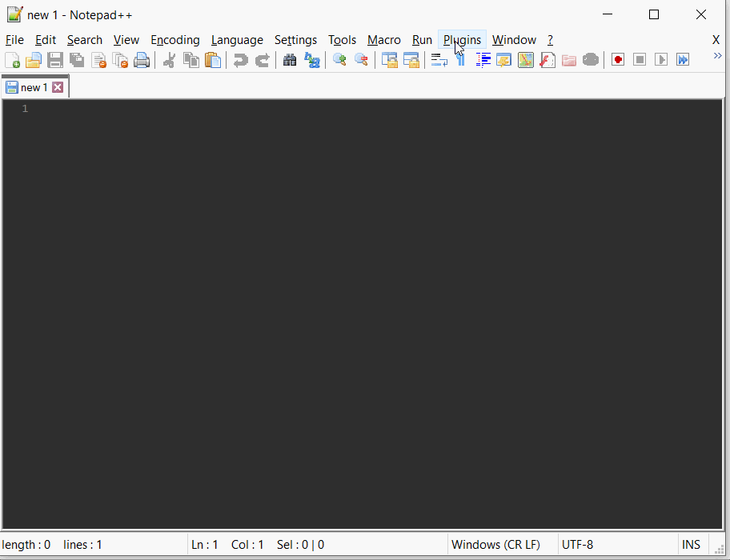
Task: Click the Show All Characters icon
Action: pyautogui.click(x=460, y=59)
